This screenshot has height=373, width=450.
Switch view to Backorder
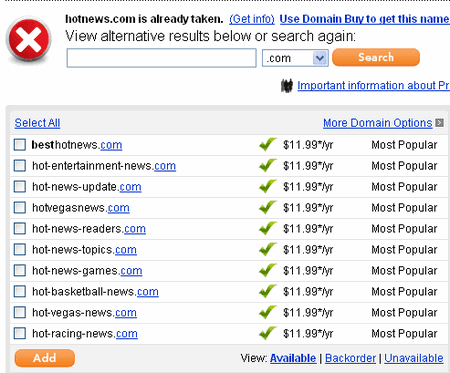click(350, 358)
